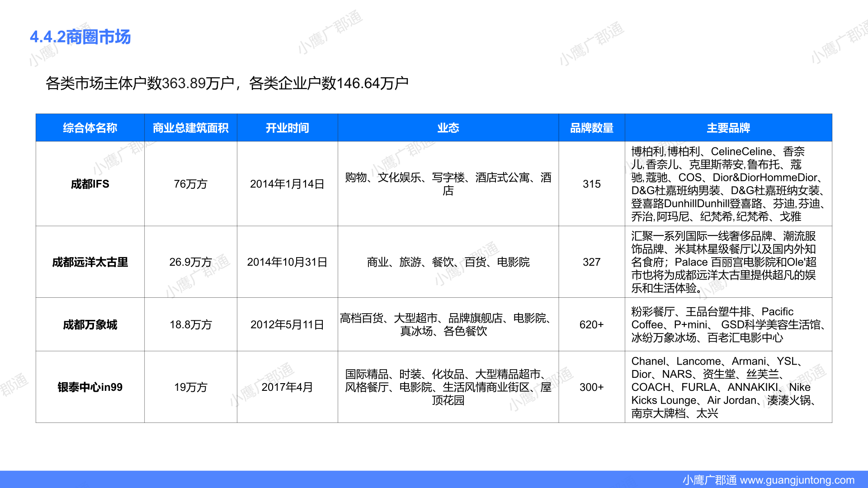Click the 4.4.2商圈市场 slide title

[80, 37]
